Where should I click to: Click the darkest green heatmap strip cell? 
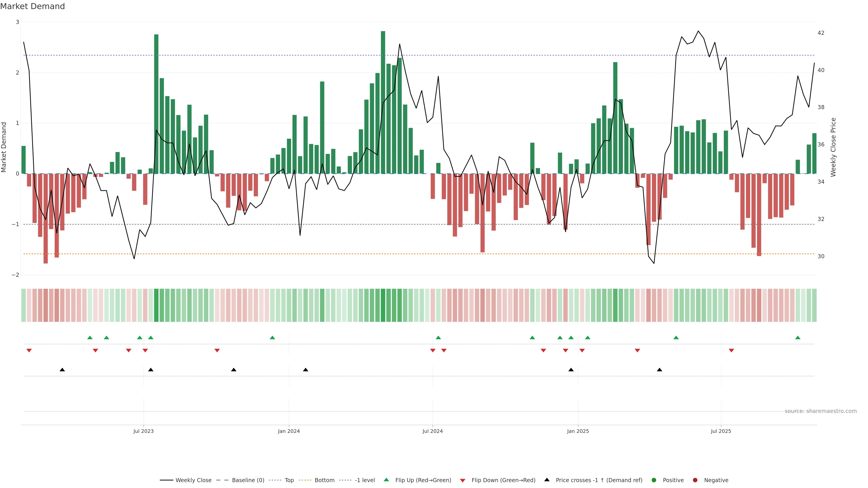[x=383, y=305]
